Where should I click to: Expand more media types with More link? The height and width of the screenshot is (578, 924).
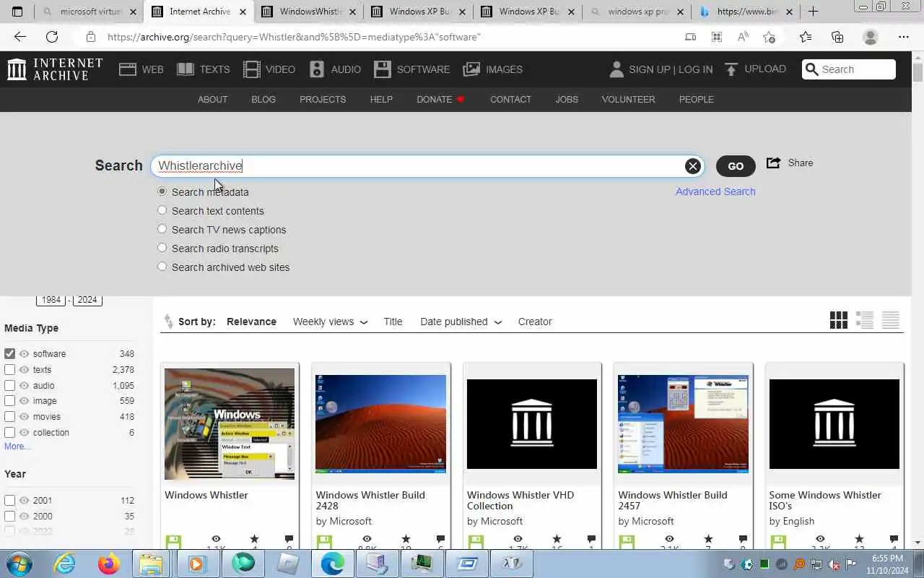tap(17, 447)
